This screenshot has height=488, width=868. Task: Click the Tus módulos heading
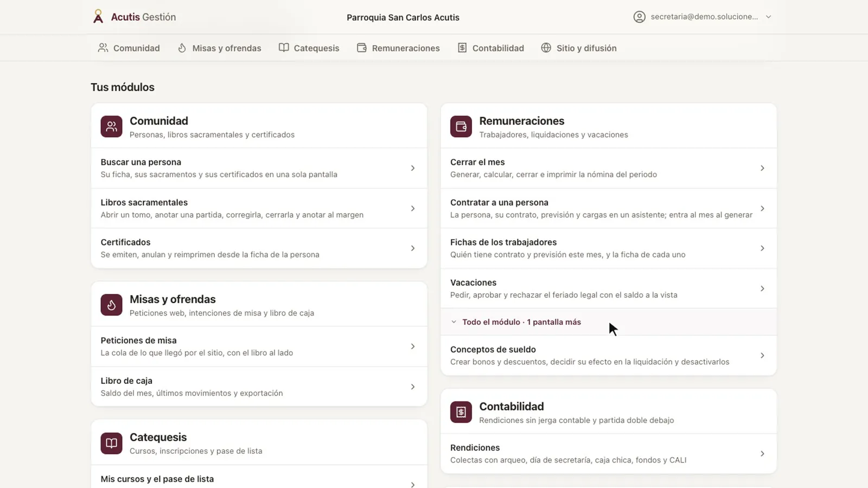coord(123,87)
